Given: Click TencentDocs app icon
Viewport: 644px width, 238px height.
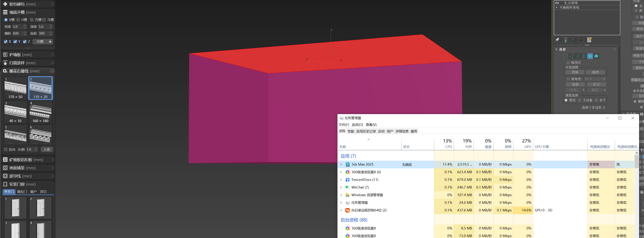Looking at the screenshot, I should coord(347,180).
